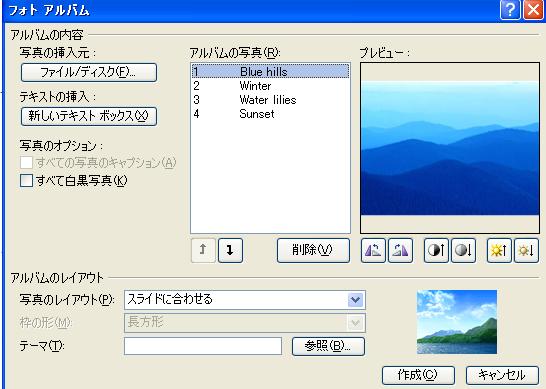Click ファイル/ディスク button
Screen dimensions: 546x389
pos(89,72)
